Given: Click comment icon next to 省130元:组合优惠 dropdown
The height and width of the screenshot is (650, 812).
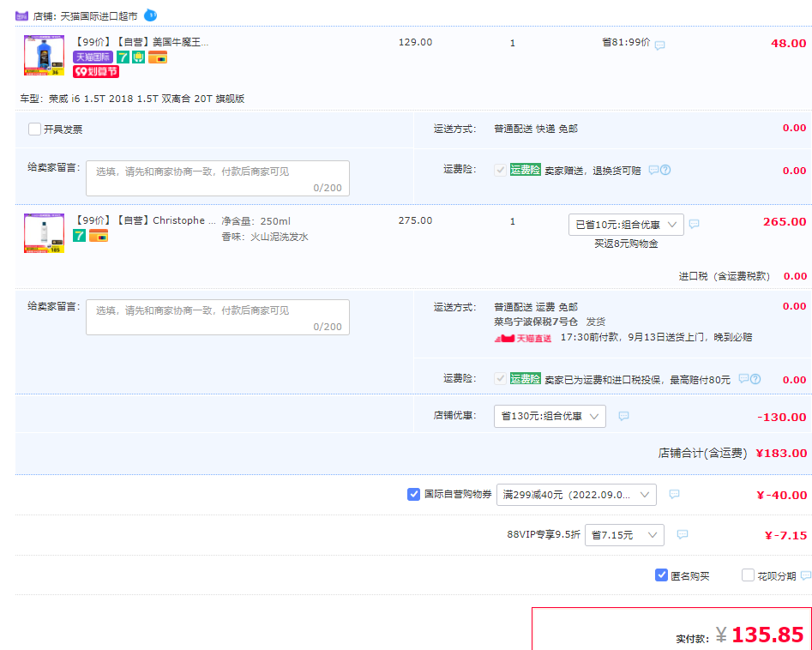Looking at the screenshot, I should 623,416.
